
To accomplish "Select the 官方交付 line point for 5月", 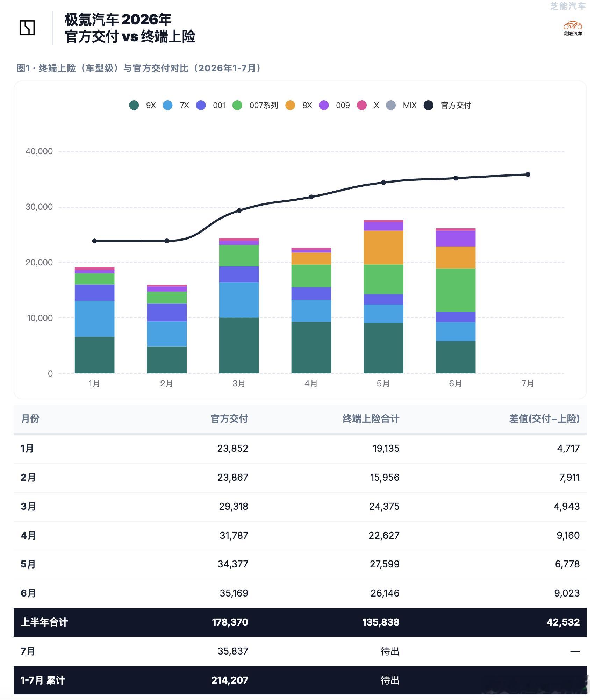I will [383, 183].
